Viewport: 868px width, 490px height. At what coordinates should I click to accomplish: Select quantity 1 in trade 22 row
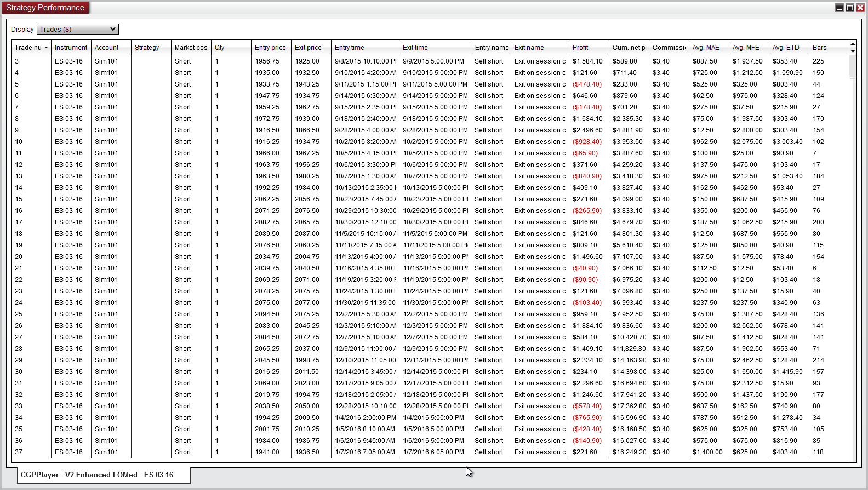click(x=216, y=280)
